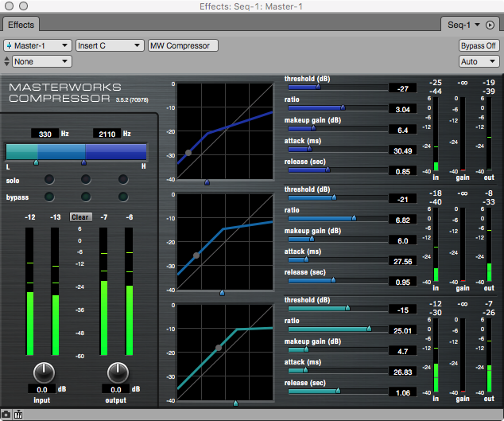Click the up/down preset stepper arrows beside None
Image resolution: width=504 pixels, height=421 pixels.
coord(6,61)
